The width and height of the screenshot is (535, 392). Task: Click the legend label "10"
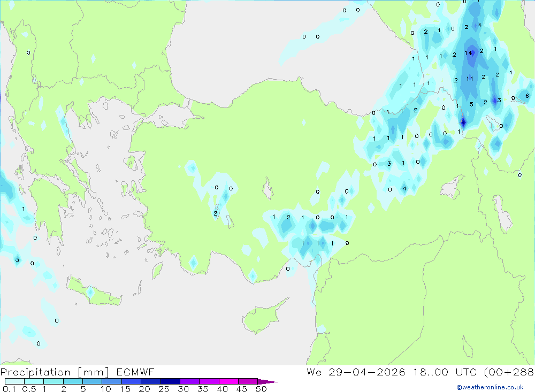point(106,389)
